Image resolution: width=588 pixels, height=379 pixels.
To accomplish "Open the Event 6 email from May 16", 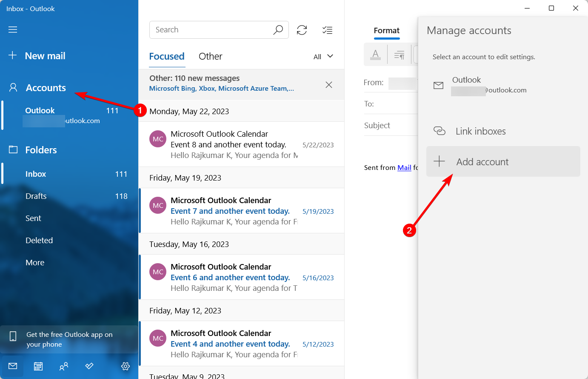I will (x=241, y=277).
